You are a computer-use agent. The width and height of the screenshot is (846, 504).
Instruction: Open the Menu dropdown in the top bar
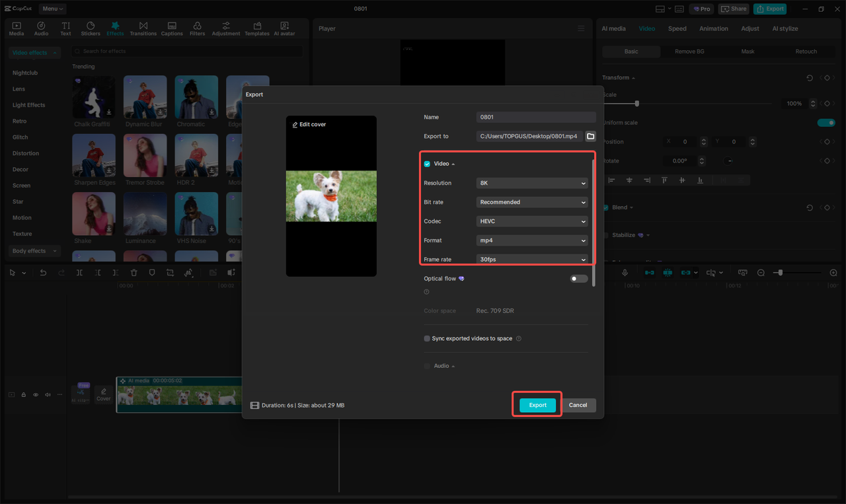(52, 9)
